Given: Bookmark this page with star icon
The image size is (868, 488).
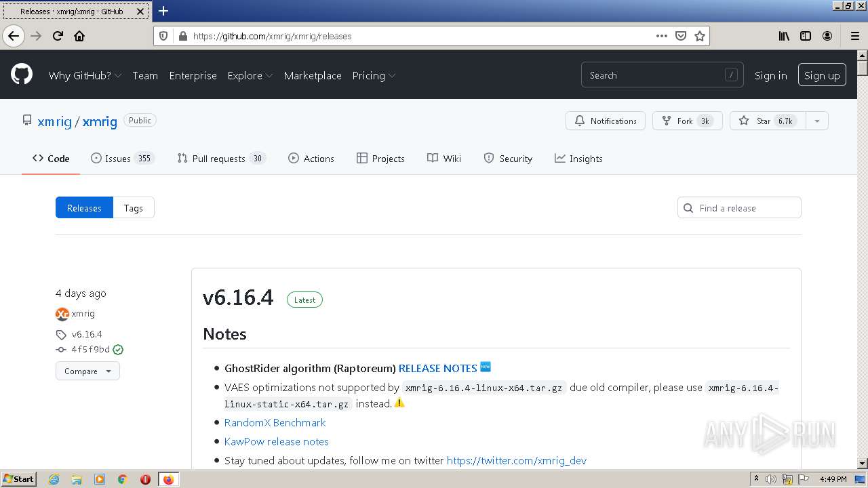Looking at the screenshot, I should click(x=700, y=36).
